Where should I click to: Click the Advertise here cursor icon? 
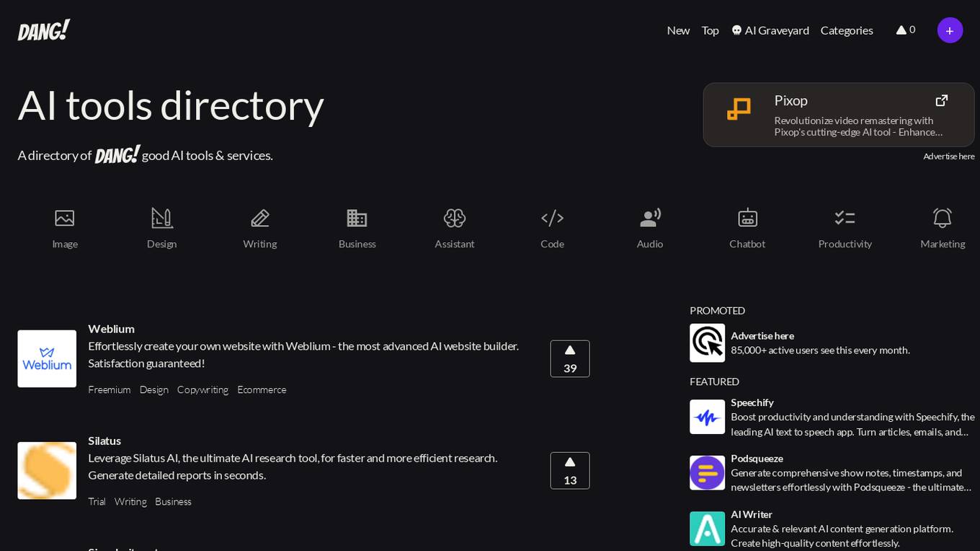(707, 343)
